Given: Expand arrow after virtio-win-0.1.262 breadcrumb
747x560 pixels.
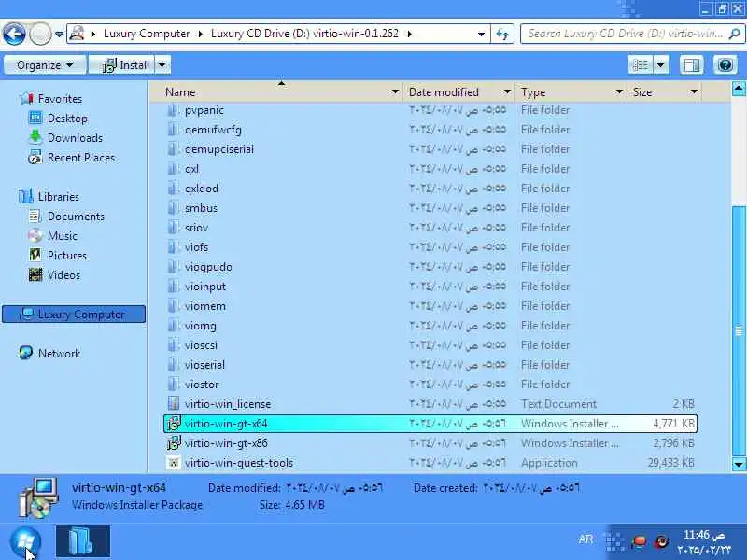Looking at the screenshot, I should [x=410, y=34].
